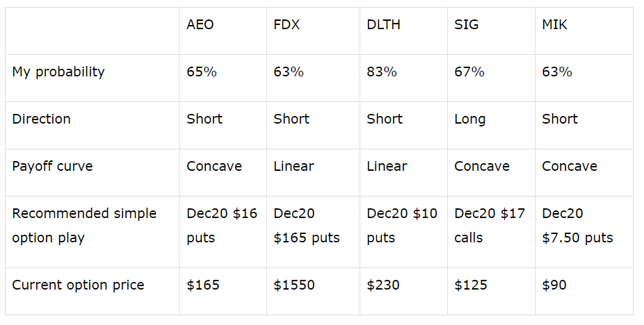Select the Long direction cell
The width and height of the screenshot is (644, 325).
470,119
